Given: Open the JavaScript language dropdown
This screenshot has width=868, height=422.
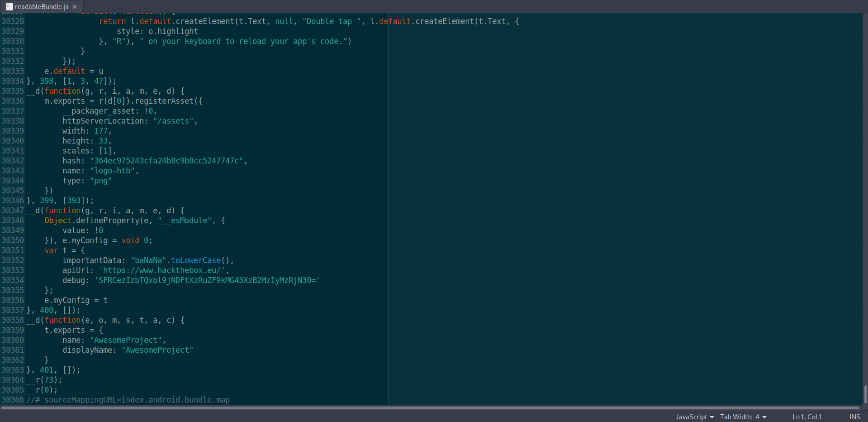Looking at the screenshot, I should [x=694, y=417].
